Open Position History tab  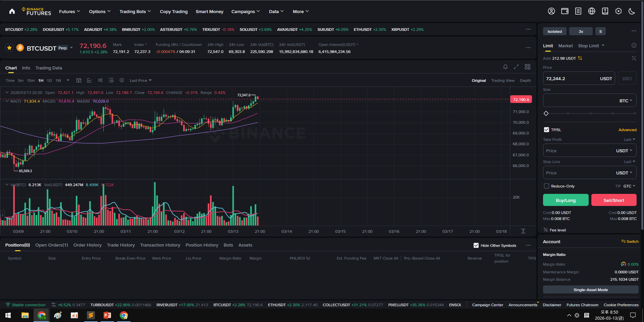(x=202, y=245)
